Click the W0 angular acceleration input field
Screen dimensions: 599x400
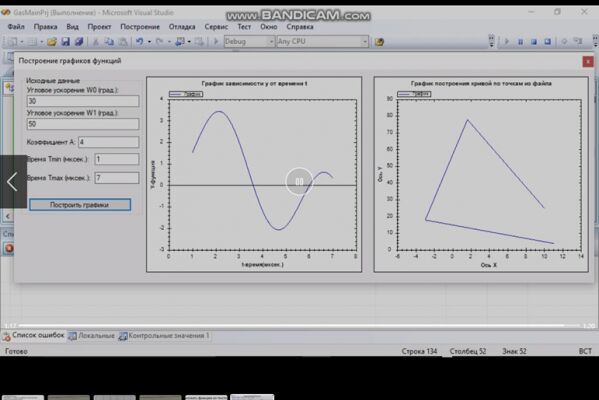[x=83, y=101]
